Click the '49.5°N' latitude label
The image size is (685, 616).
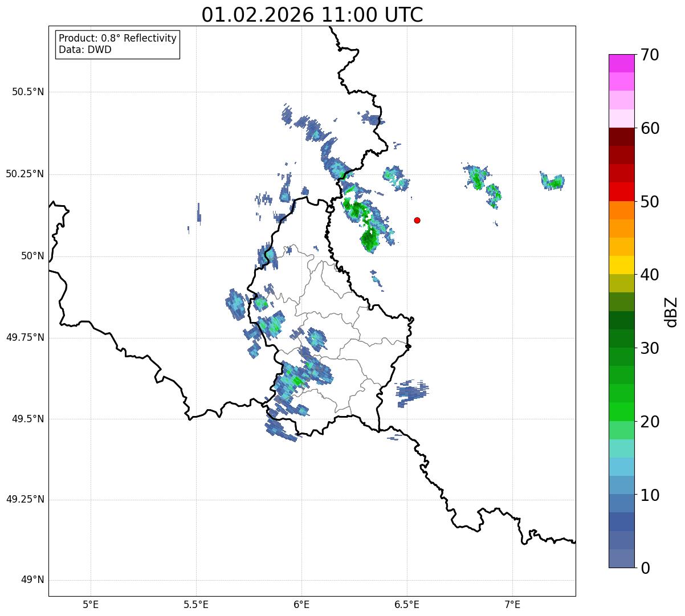(x=28, y=419)
